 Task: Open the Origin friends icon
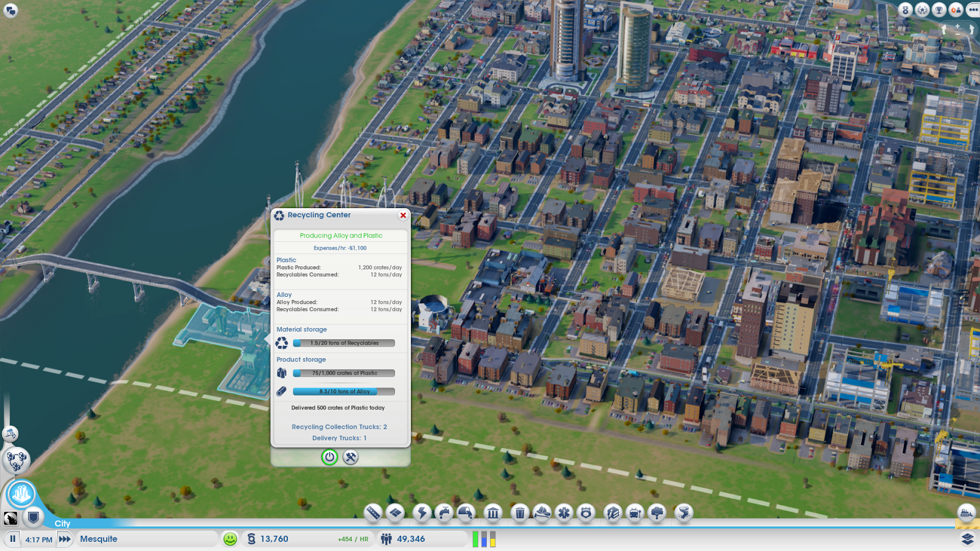coord(956,10)
